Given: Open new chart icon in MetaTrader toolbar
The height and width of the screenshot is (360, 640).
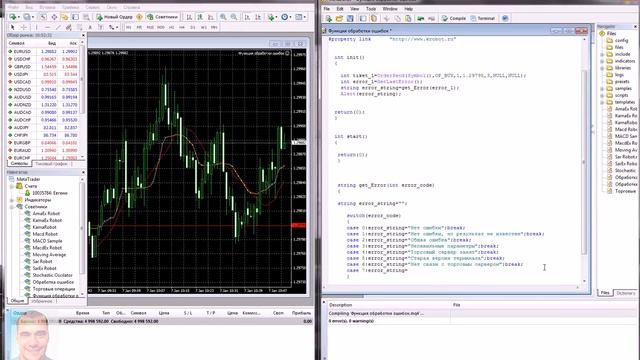Looking at the screenshot, I should point(13,17).
